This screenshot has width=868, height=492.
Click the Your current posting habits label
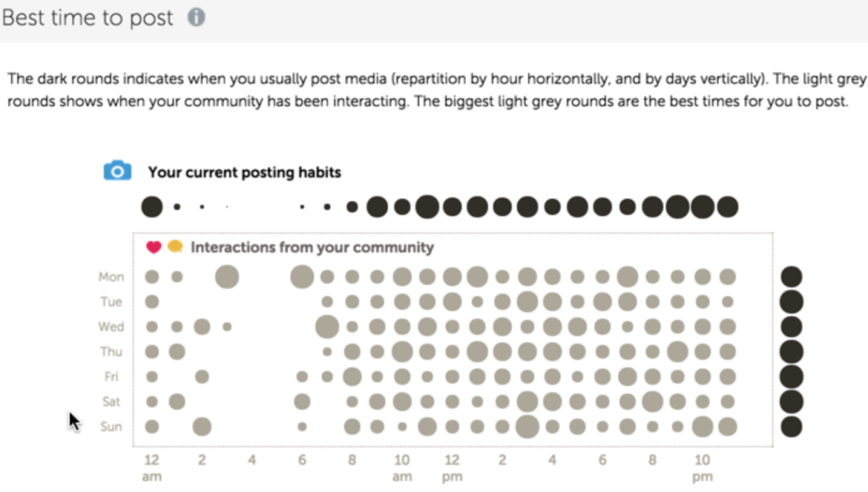(244, 172)
